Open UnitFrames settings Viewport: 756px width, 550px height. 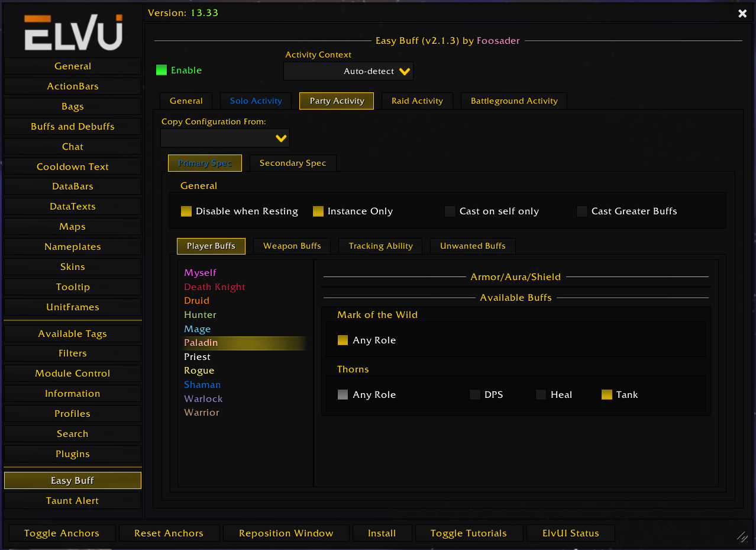pos(73,307)
